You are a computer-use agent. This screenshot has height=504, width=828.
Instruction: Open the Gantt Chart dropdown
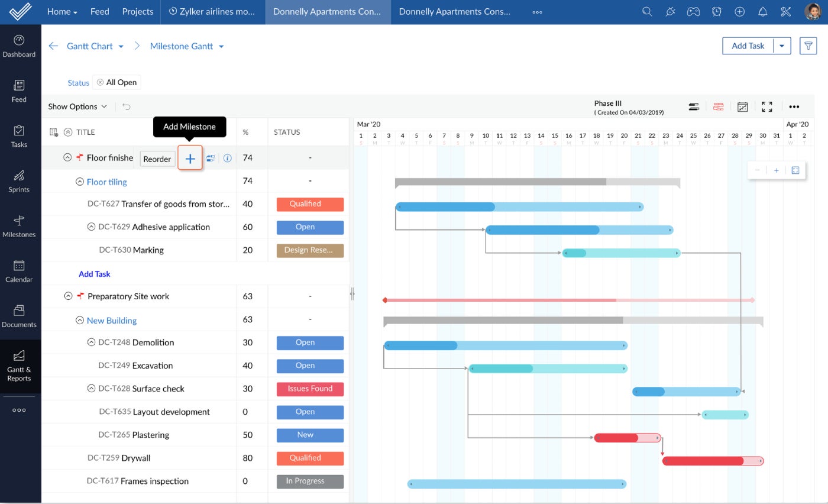pyautogui.click(x=121, y=47)
